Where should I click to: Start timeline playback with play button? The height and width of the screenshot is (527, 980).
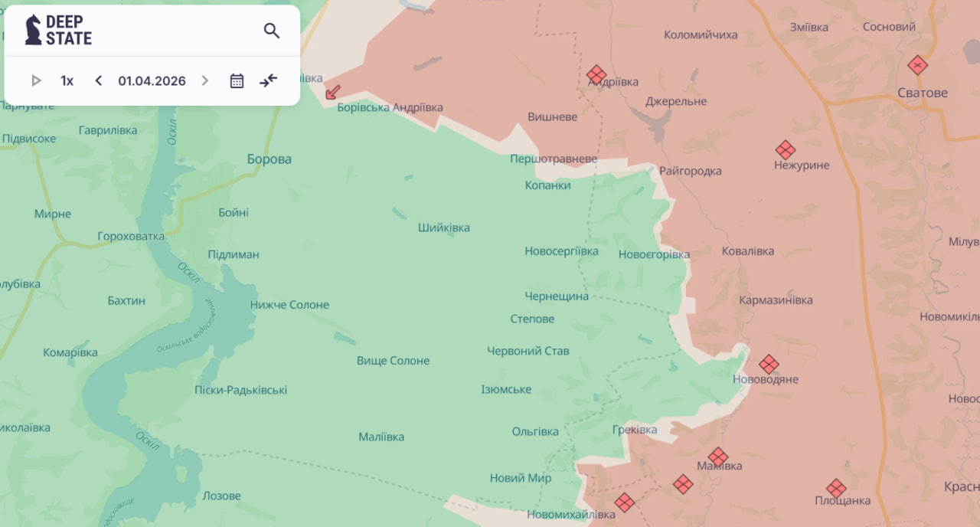[36, 80]
